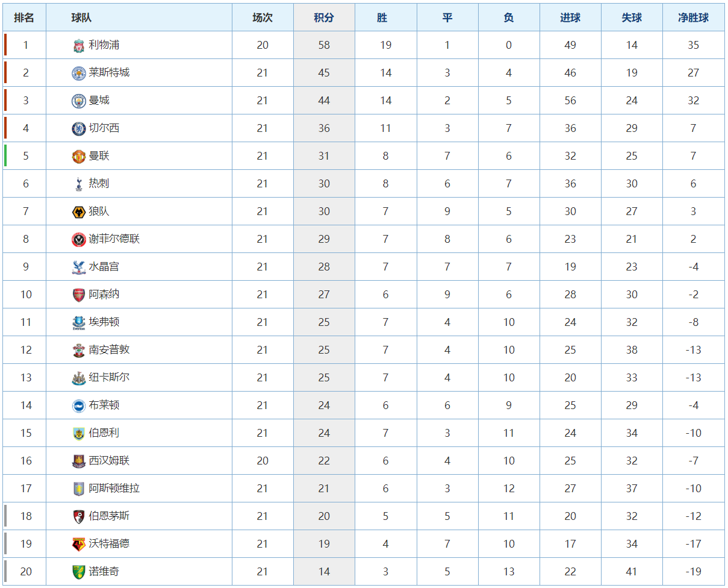The width and height of the screenshot is (728, 588).
Task: Click the Liverpool club crest icon
Action: click(x=79, y=45)
